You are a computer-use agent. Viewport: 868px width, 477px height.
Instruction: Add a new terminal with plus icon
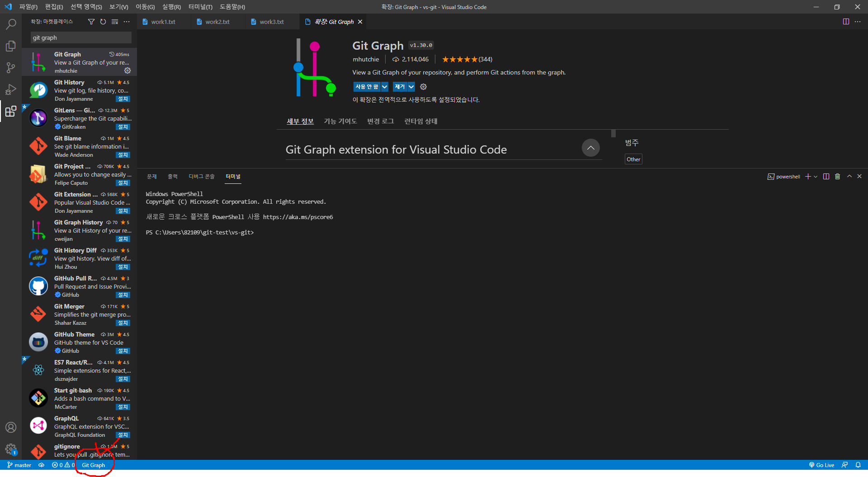click(x=808, y=177)
